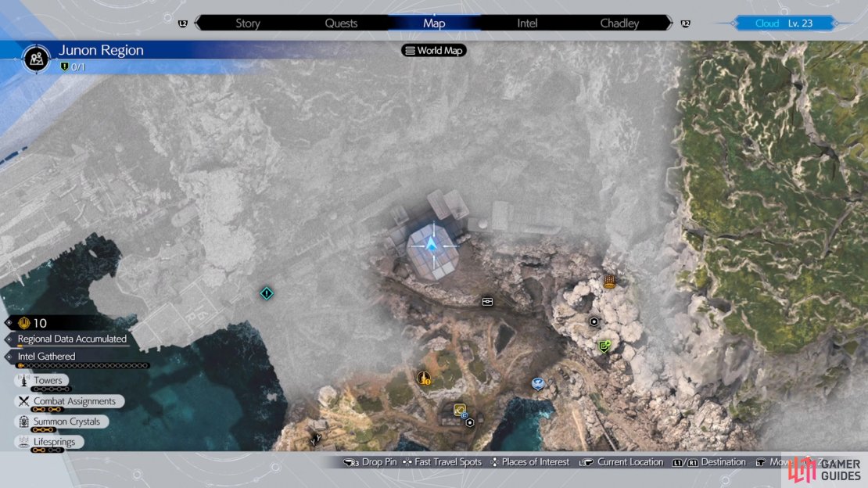This screenshot has height=488, width=868.
Task: Click the Regional Data Accumulated progress bar
Action: pyautogui.click(x=74, y=346)
